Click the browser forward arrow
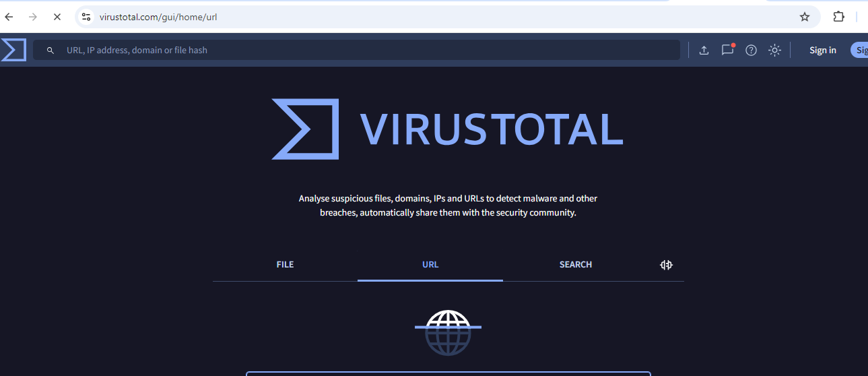Image resolution: width=868 pixels, height=376 pixels. pos(32,17)
